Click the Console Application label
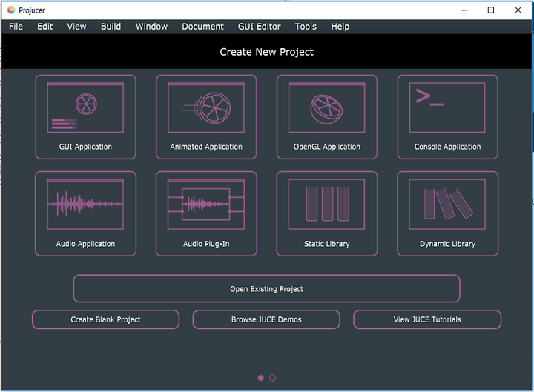The width and height of the screenshot is (534, 392). pyautogui.click(x=447, y=147)
